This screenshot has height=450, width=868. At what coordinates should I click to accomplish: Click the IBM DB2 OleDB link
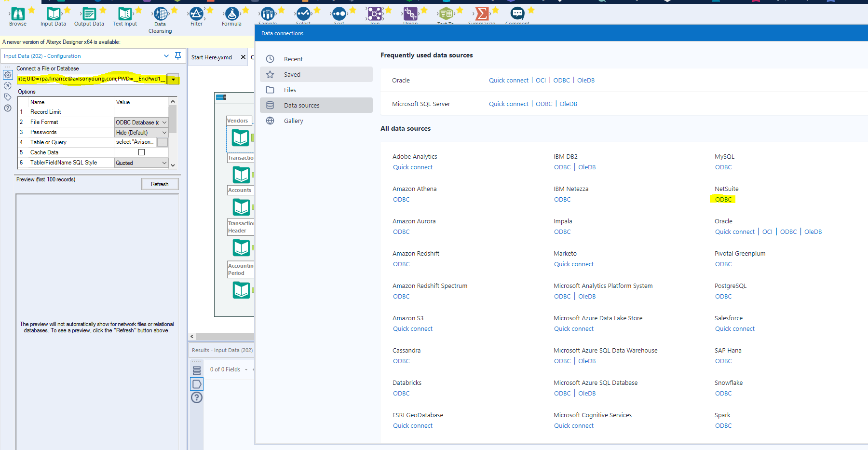point(587,167)
